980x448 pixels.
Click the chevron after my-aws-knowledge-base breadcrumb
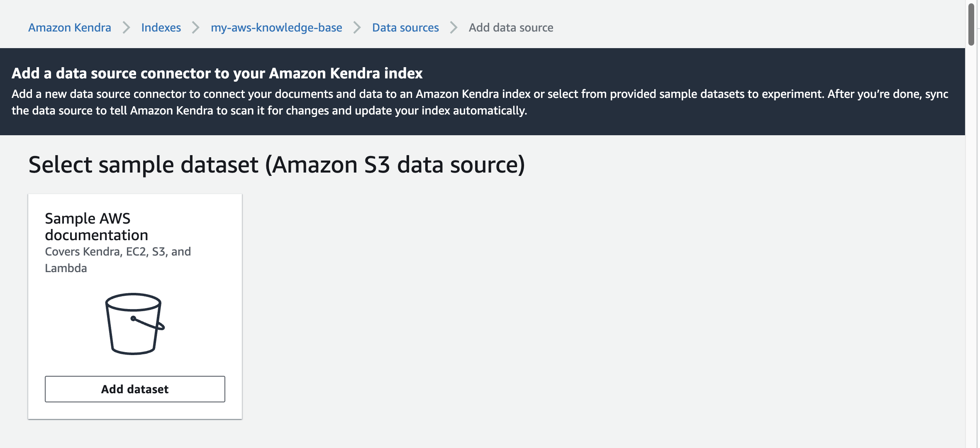click(357, 28)
